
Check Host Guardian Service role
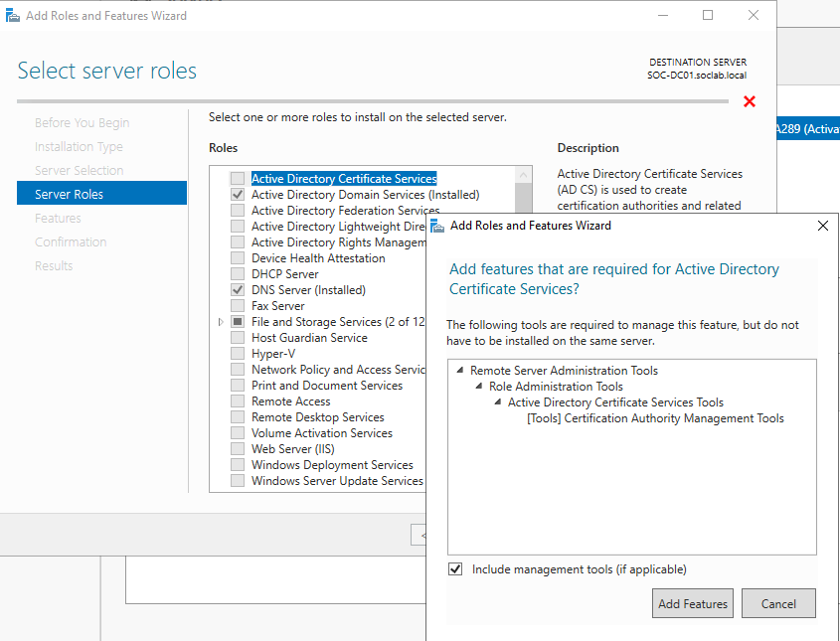click(238, 338)
